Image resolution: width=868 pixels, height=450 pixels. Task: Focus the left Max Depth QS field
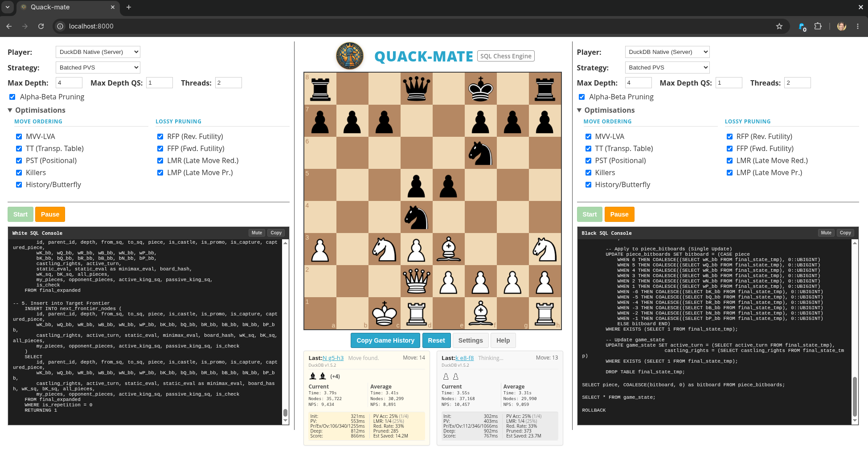tap(160, 83)
